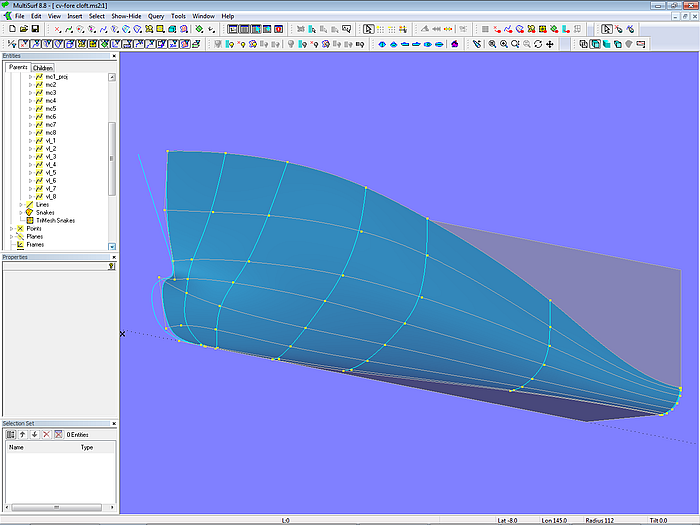This screenshot has width=700, height=525.
Task: Switch to the Children tab
Action: 43,68
